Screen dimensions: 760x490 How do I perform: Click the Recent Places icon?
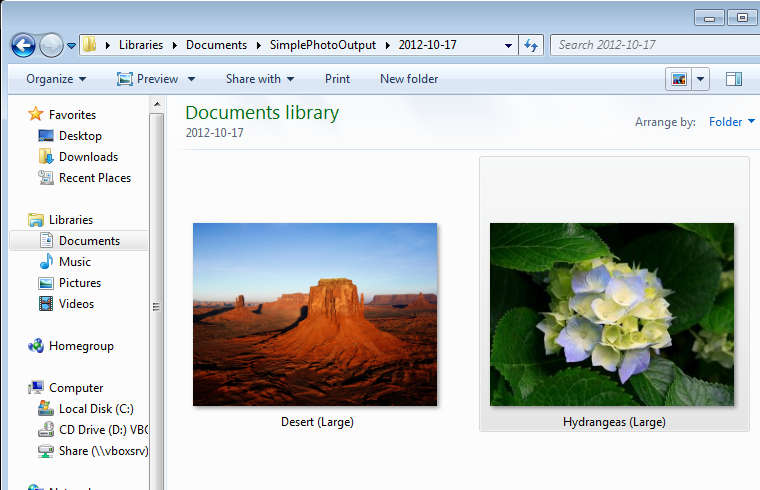click(46, 177)
